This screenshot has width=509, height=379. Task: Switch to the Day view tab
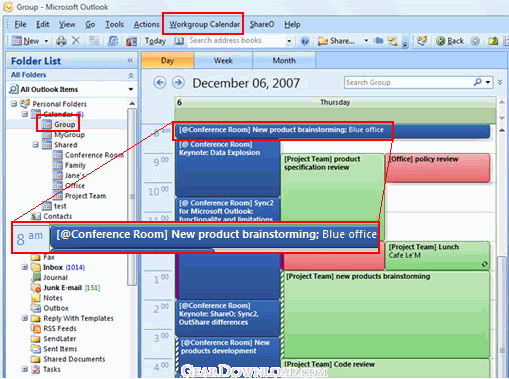(x=167, y=60)
